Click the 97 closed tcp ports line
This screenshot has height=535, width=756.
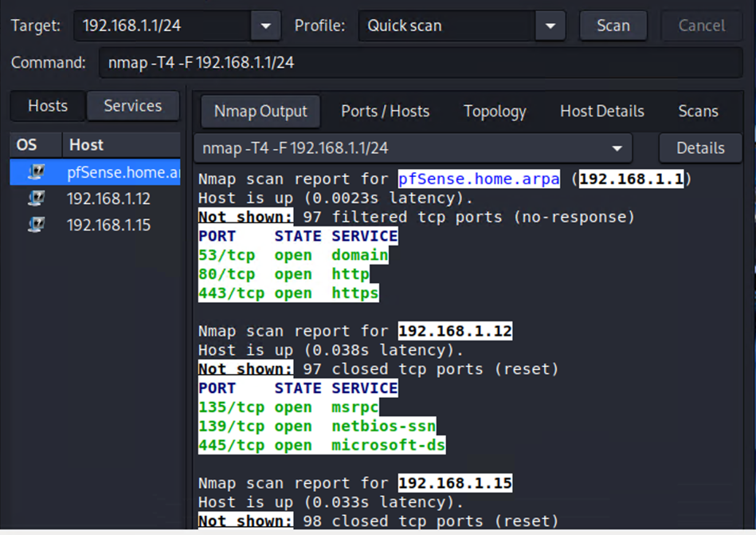(x=378, y=369)
